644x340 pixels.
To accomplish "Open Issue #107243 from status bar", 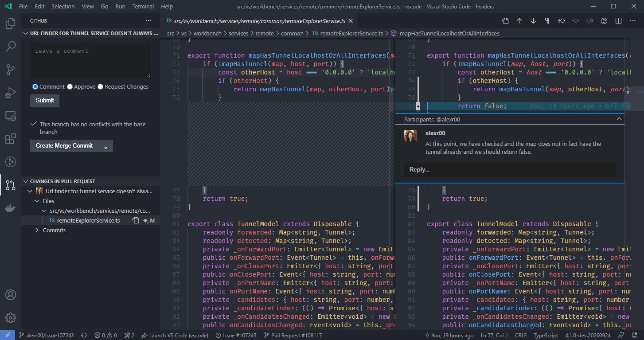I will pos(235,335).
